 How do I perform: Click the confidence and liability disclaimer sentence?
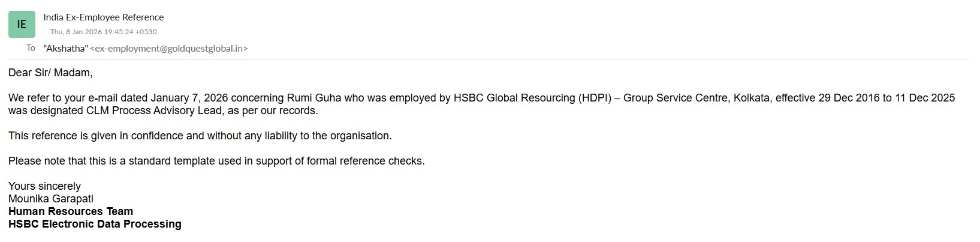click(x=200, y=136)
